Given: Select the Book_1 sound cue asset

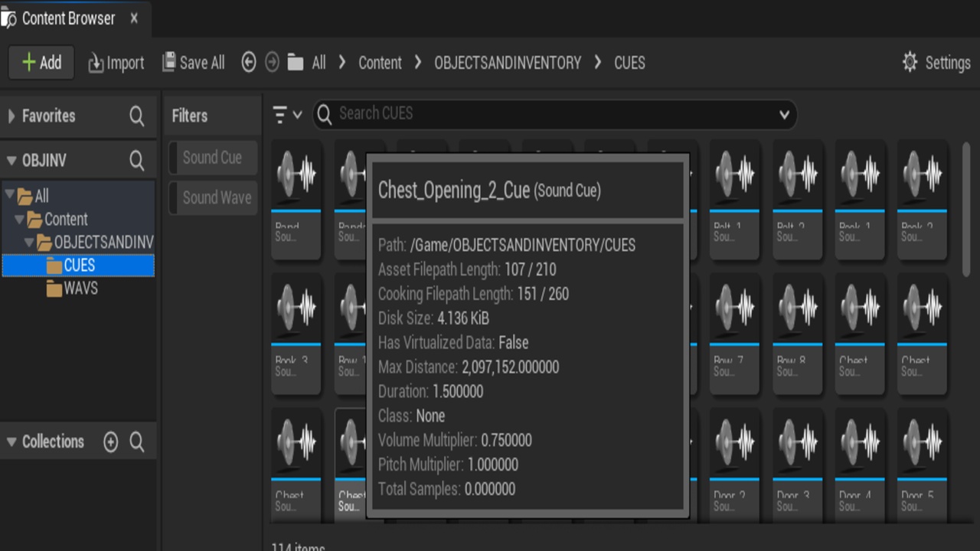Looking at the screenshot, I should (x=860, y=201).
